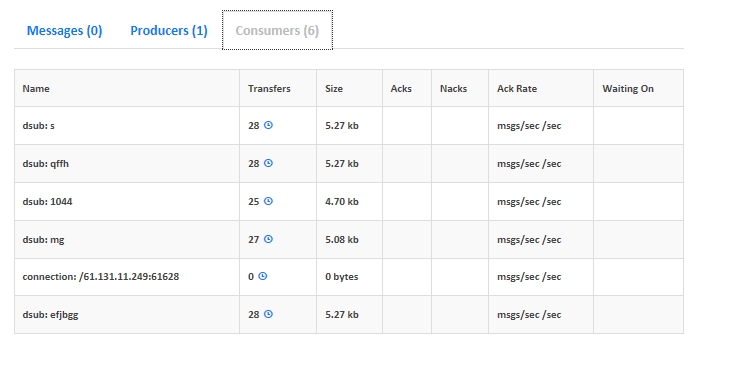Image resolution: width=731 pixels, height=370 pixels.
Task: Click the clock icon in dsub: s row
Action: point(268,125)
